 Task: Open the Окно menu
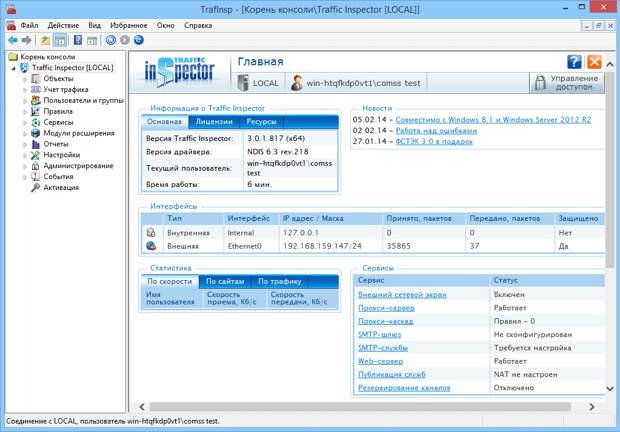[165, 25]
